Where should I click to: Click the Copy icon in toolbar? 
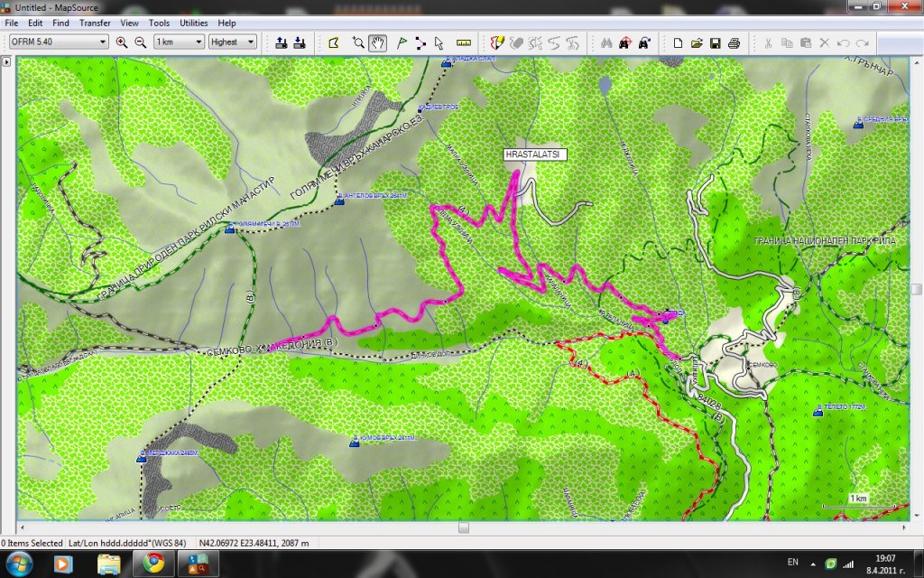tap(787, 42)
